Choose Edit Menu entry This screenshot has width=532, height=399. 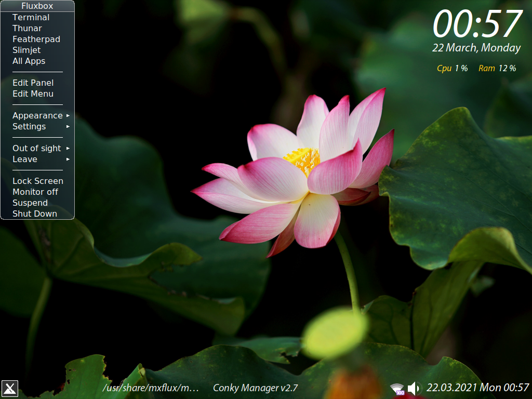tap(37, 94)
